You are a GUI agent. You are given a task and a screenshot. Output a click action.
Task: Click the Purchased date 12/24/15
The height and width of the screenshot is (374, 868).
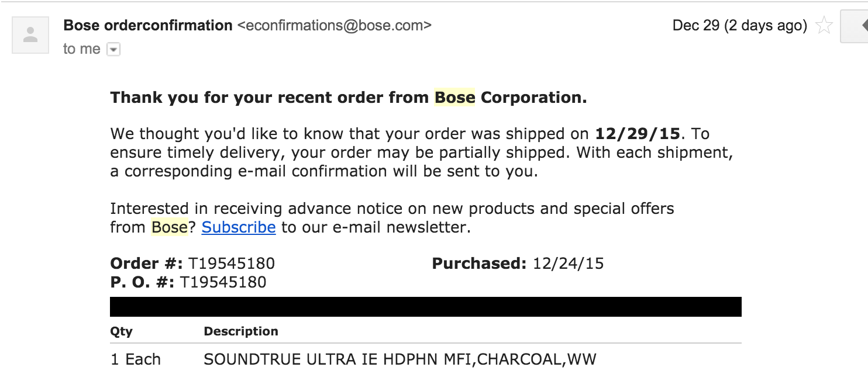pos(568,264)
